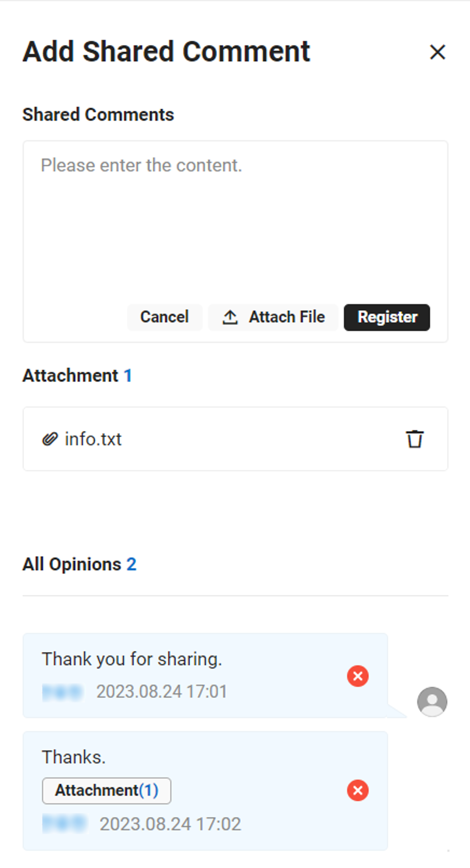Click the blurred author name of the 17:01 comment
470x868 pixels.
click(x=63, y=692)
